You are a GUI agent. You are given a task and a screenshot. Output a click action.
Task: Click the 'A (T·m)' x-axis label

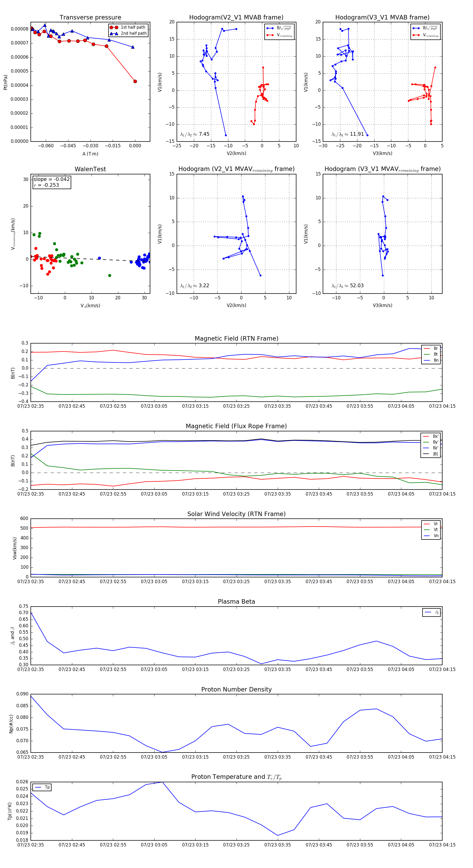coord(90,154)
